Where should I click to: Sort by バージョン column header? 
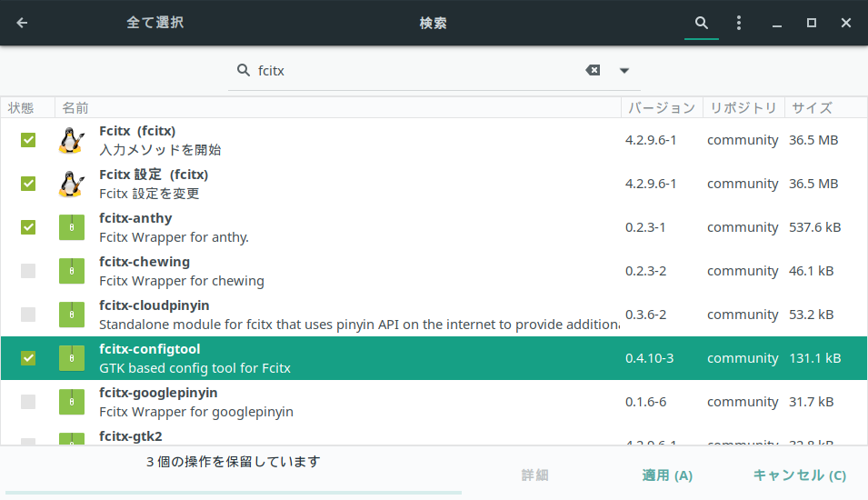[x=662, y=107]
